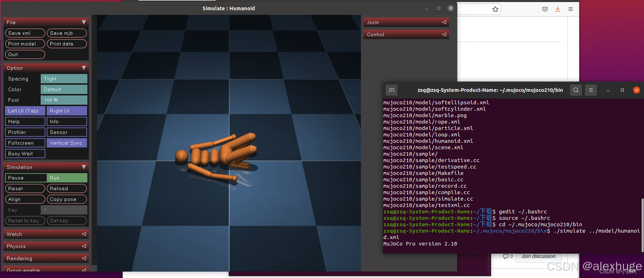Reload the model
The height and width of the screenshot is (278, 644).
(x=67, y=189)
